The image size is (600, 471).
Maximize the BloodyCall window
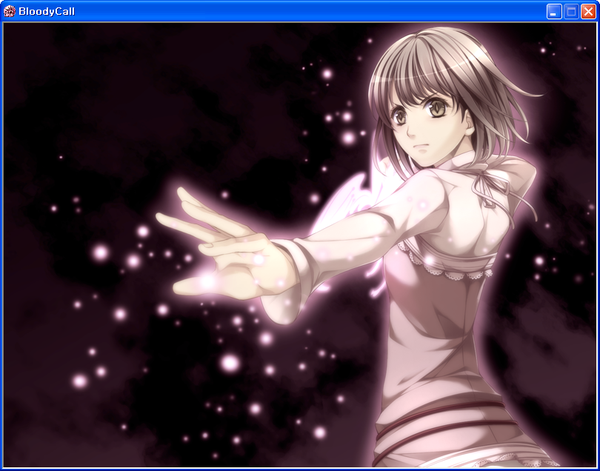point(571,11)
